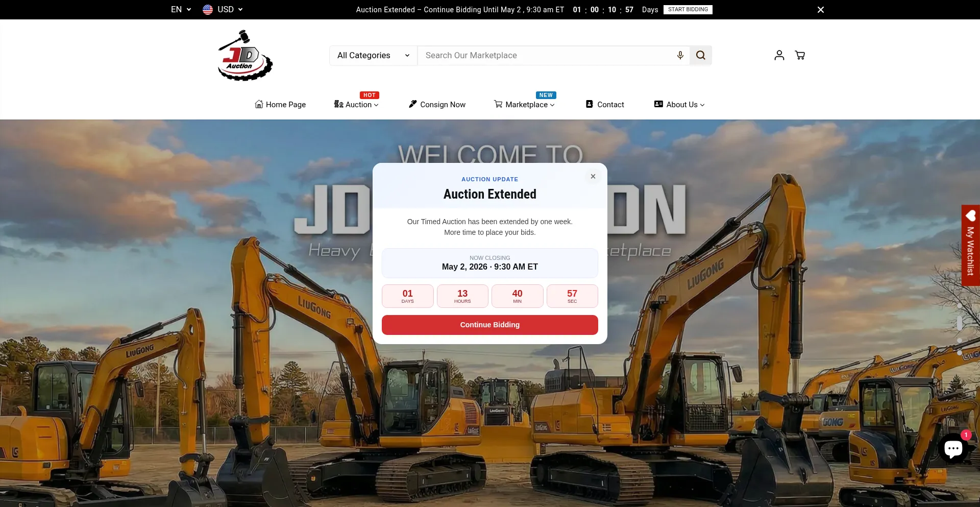This screenshot has width=980, height=507.
Task: Close the Auction Extended popup
Action: (593, 176)
